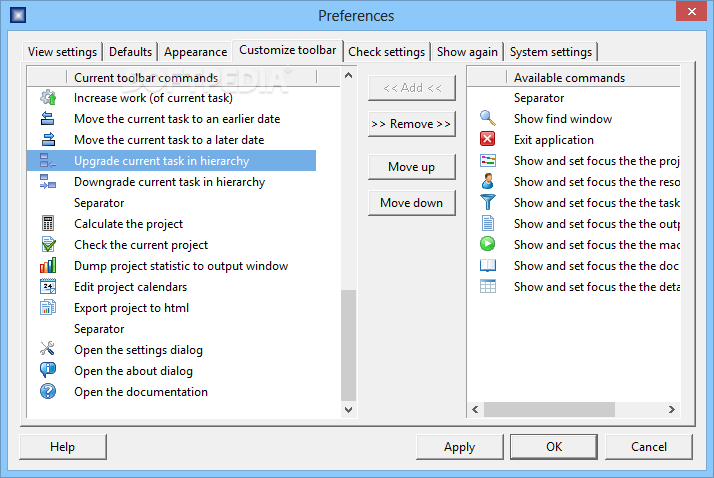
Task: Select Separator entry in Available commands
Action: click(574, 98)
